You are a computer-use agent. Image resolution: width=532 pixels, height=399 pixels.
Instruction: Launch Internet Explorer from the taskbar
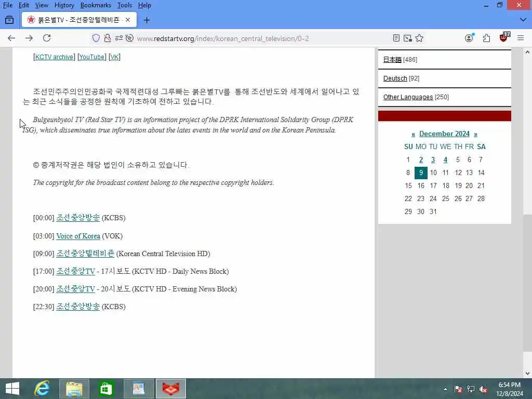coord(42,389)
